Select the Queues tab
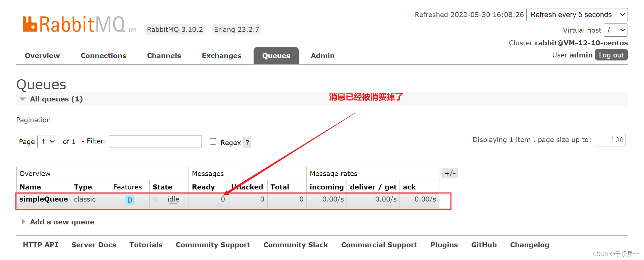The image size is (644, 260). (x=276, y=55)
